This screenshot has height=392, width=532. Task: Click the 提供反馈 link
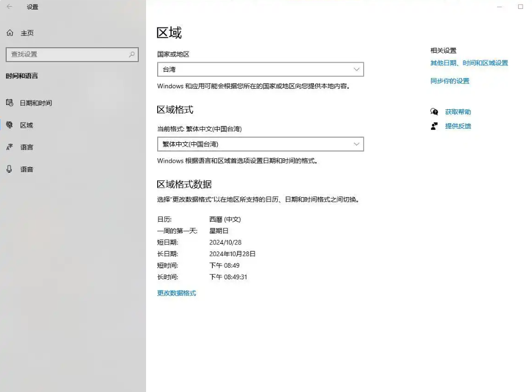click(x=458, y=126)
